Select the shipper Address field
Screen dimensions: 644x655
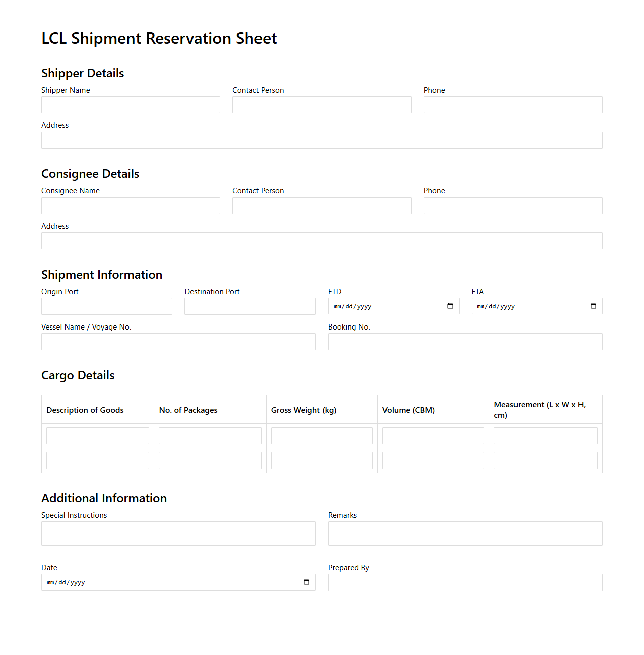coord(321,140)
